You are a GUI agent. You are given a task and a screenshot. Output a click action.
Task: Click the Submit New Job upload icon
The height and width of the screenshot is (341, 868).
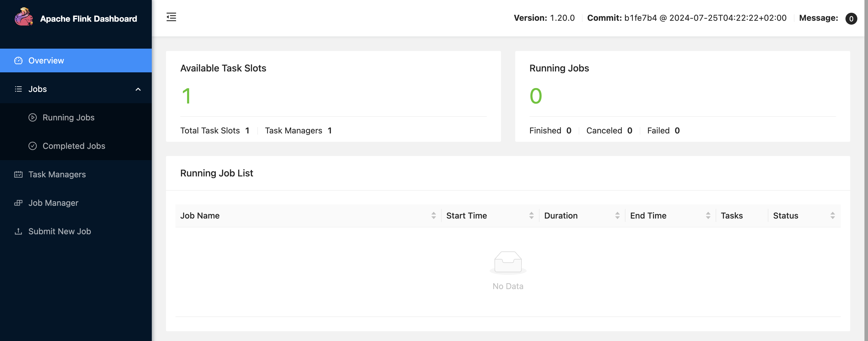18,231
